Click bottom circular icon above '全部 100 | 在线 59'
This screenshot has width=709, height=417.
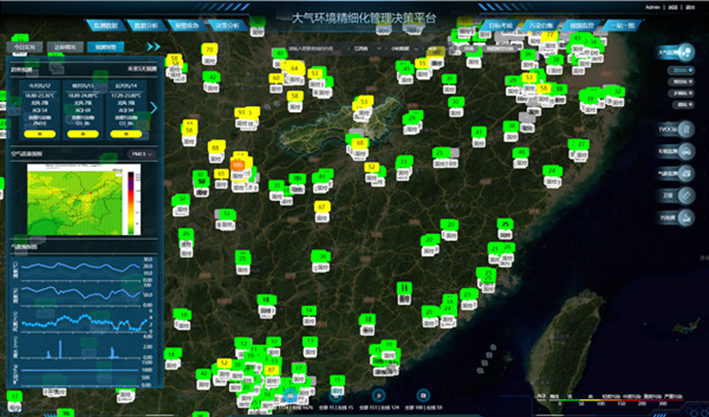point(423,396)
